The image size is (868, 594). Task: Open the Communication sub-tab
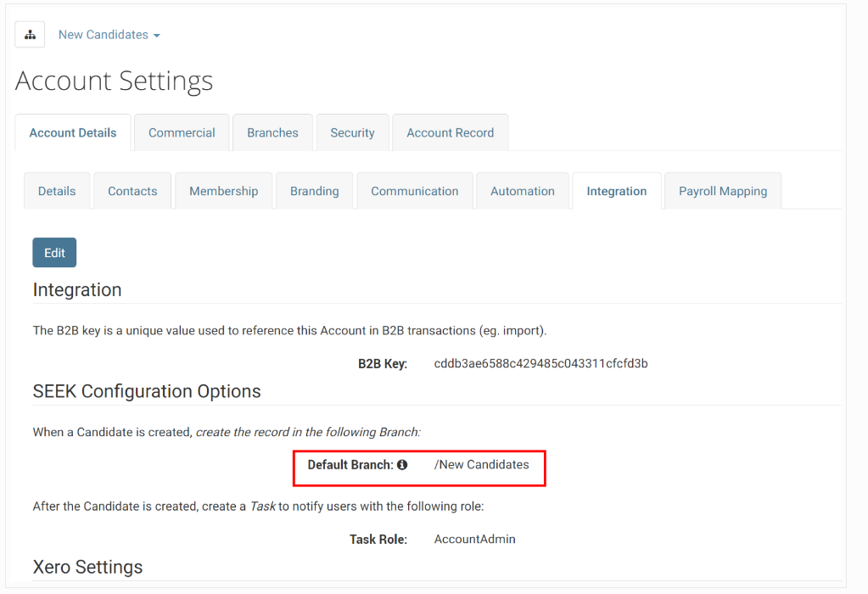coord(414,191)
